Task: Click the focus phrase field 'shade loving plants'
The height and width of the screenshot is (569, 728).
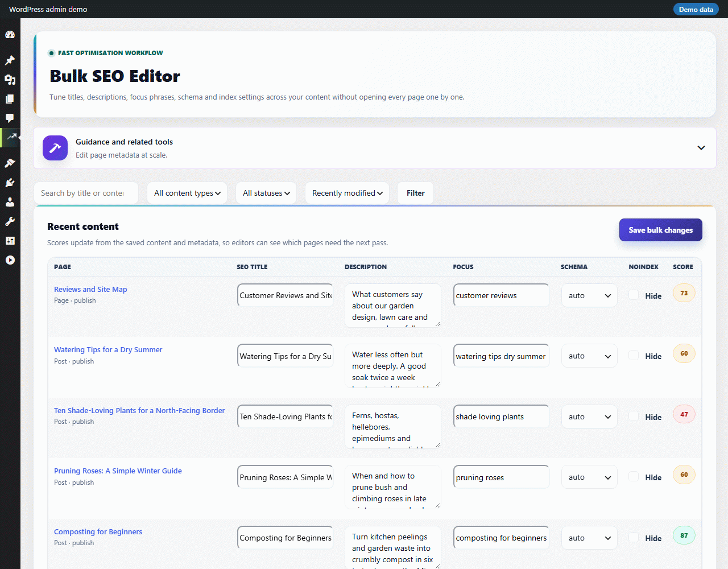Action: (x=501, y=417)
